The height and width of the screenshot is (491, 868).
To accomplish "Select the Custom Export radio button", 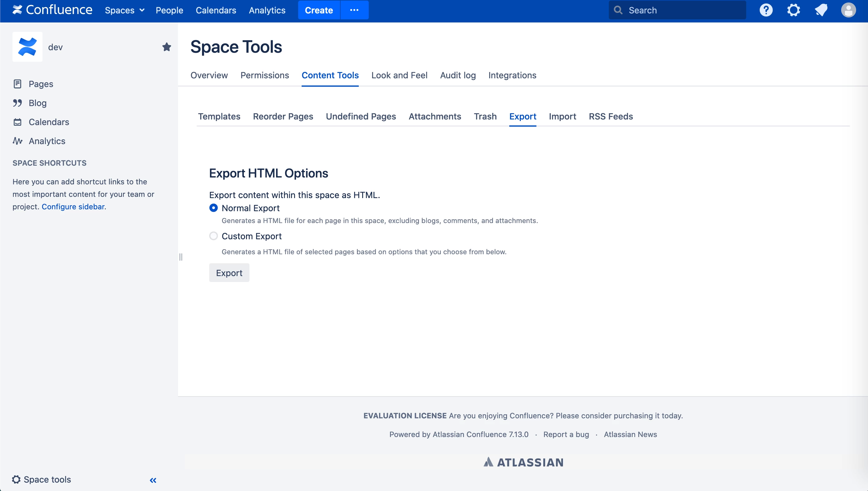I will [213, 236].
